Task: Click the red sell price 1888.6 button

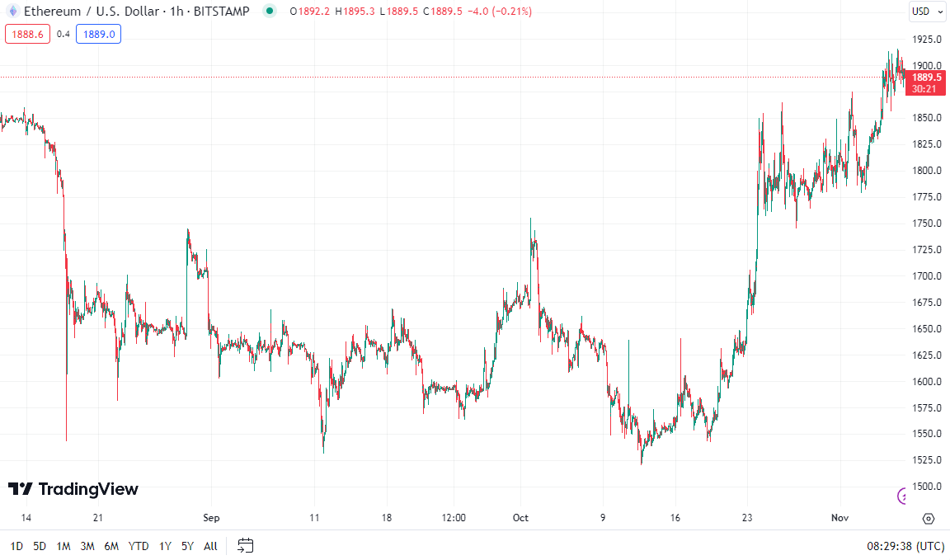Action: coord(27,34)
